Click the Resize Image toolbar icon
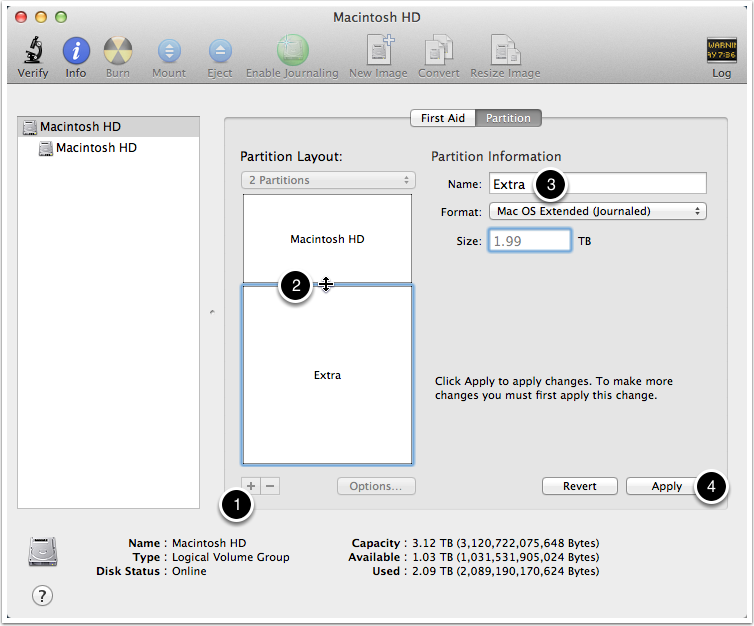The height and width of the screenshot is (626, 754). 505,50
